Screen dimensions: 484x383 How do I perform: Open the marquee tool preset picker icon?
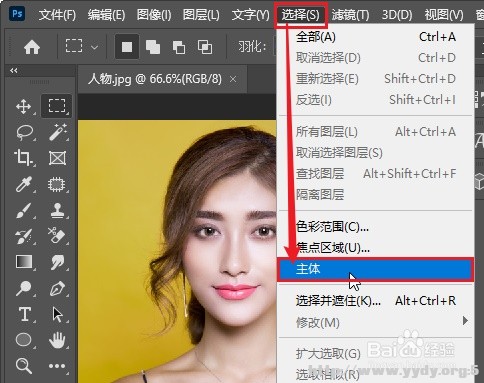click(74, 46)
